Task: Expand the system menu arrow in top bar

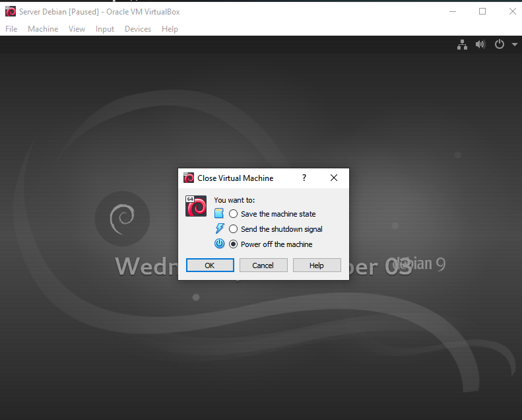Action: [x=514, y=45]
